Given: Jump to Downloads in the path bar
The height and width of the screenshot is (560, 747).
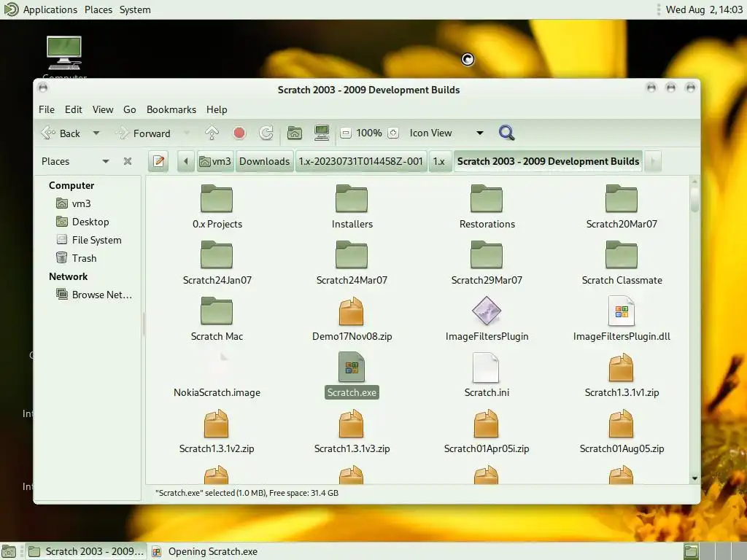Looking at the screenshot, I should [264, 161].
